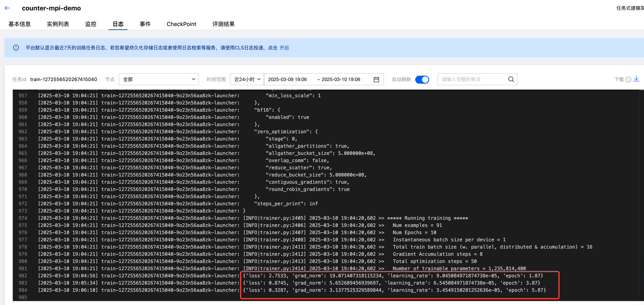The height and width of the screenshot is (305, 644).
Task: Click the search magnifier icon
Action: 511,79
